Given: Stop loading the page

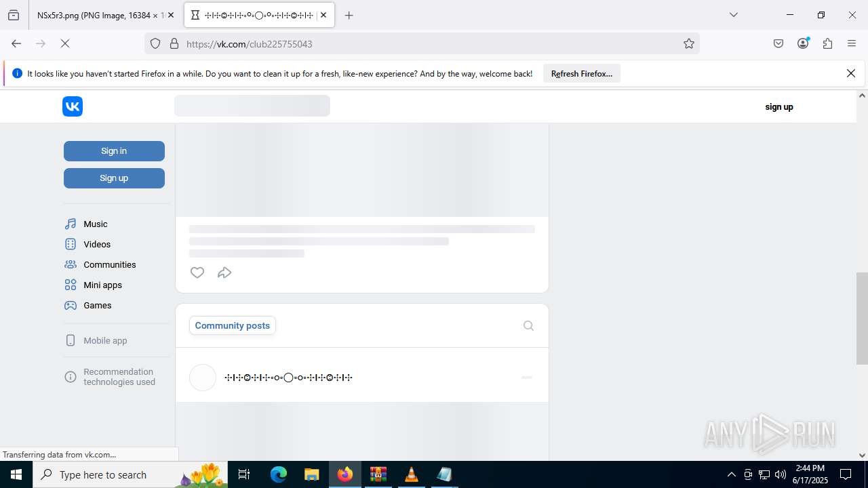Looking at the screenshot, I should [x=65, y=43].
